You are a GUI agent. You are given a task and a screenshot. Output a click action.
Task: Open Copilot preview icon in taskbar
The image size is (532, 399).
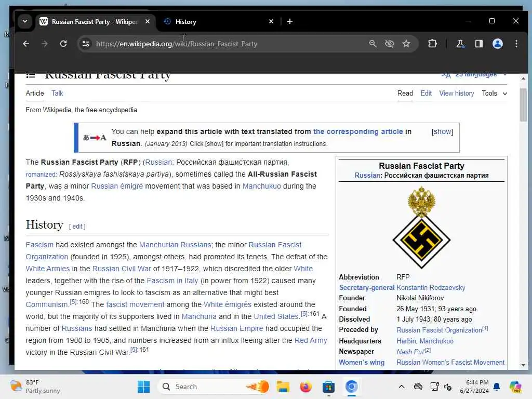point(515,387)
